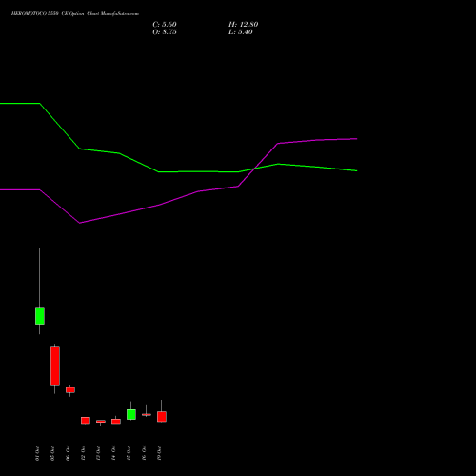476x476 pixels.
Task: Click the doji candlestick above 16 Oct
Action: pyautogui.click(x=147, y=414)
